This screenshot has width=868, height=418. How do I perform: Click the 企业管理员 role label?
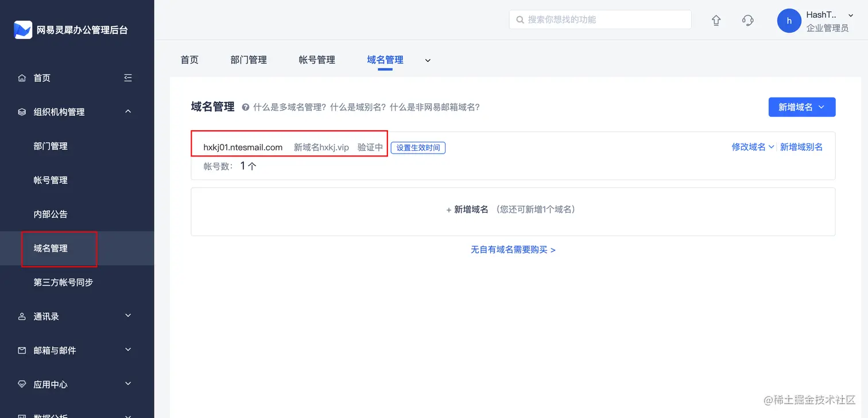(827, 28)
